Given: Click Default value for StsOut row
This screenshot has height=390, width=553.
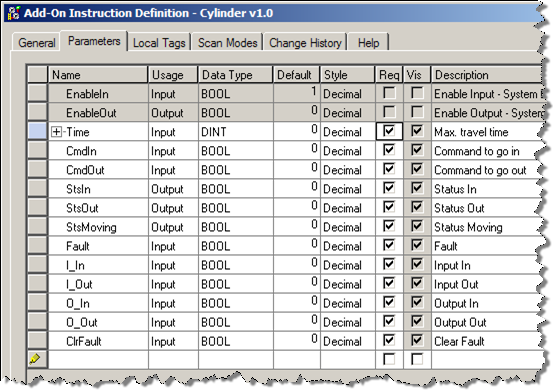Looking at the screenshot, I should (297, 208).
